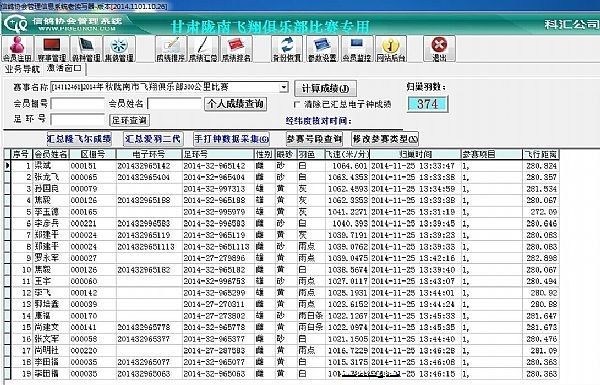
Task: Click the 飞行距离 column header
Action: [541, 154]
